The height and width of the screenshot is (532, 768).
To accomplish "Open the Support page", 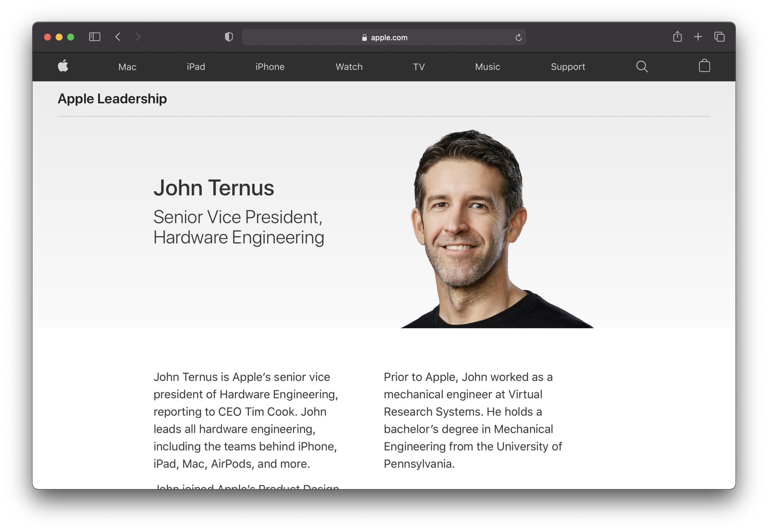I will click(568, 66).
